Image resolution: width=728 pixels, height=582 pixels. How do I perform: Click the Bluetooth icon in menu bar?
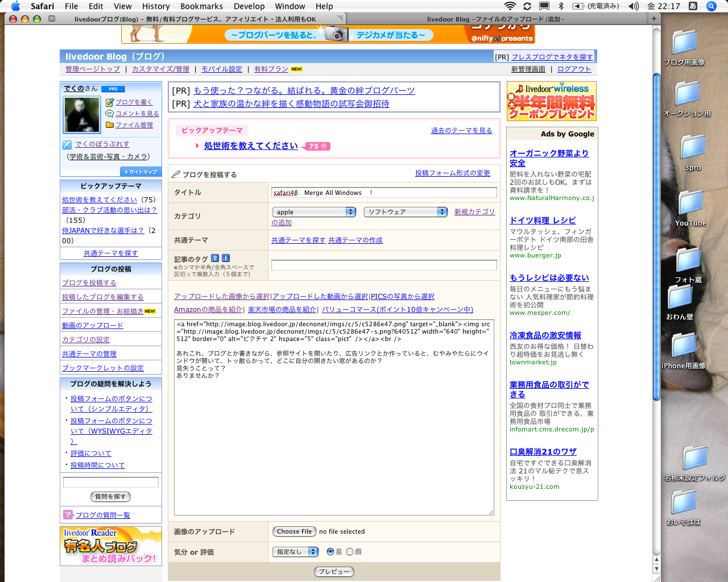[x=561, y=6]
